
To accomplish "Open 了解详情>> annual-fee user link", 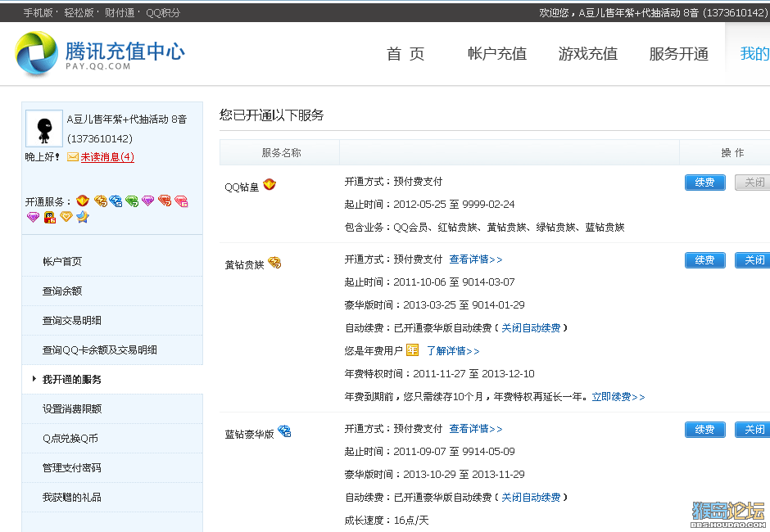I will click(x=453, y=351).
